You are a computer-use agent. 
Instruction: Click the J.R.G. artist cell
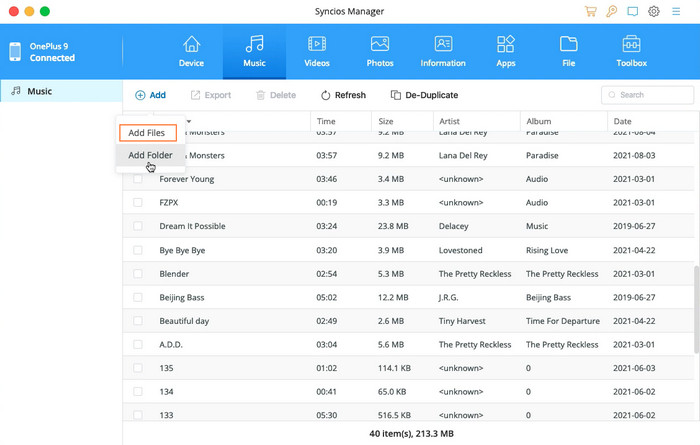(449, 297)
